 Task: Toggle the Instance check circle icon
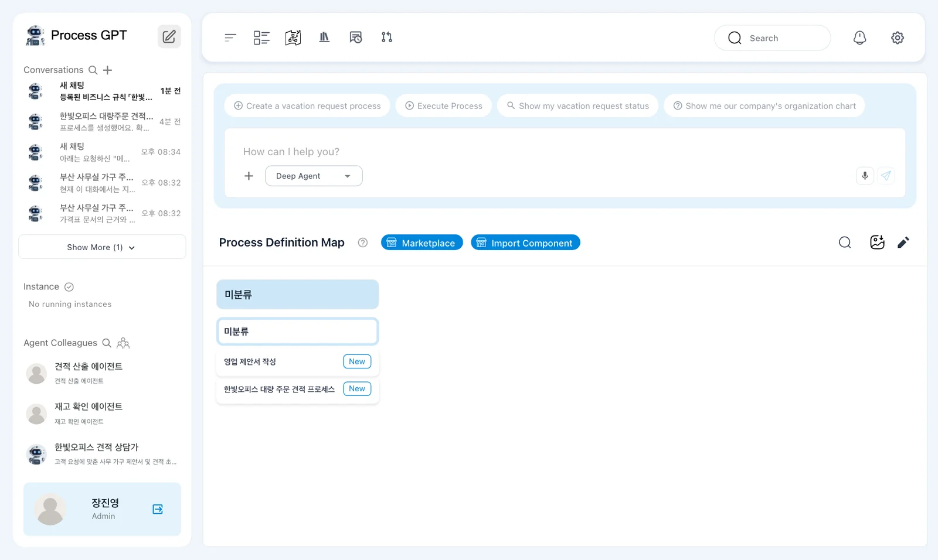tap(69, 287)
